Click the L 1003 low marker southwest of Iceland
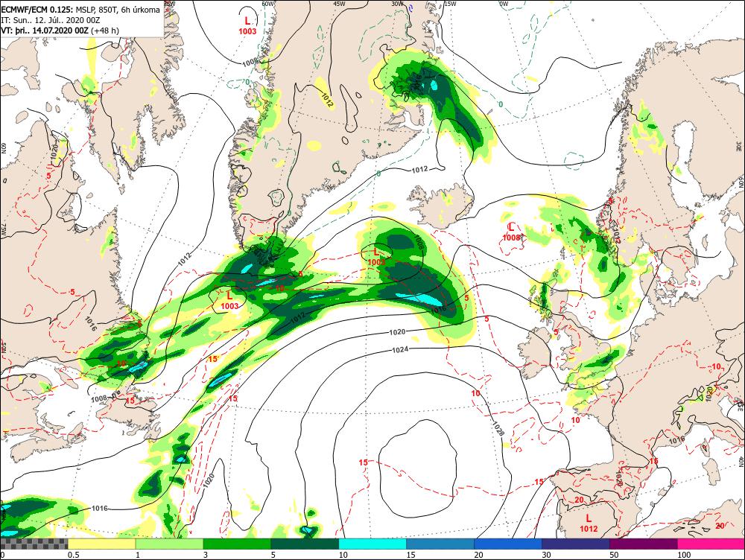 point(376,256)
